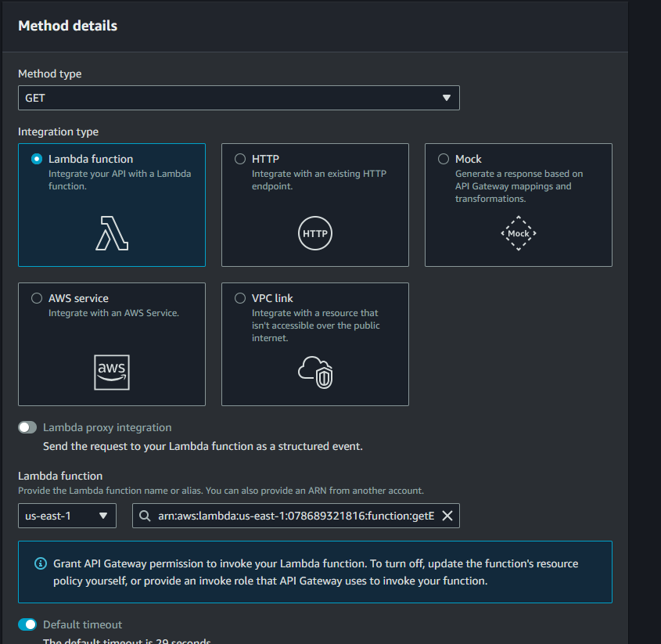661x644 pixels.
Task: Click the Method type label
Action: 50,74
